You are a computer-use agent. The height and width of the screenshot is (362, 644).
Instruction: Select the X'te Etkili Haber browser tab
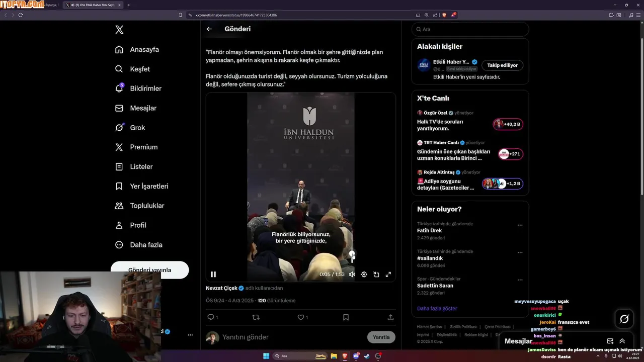pos(93,5)
